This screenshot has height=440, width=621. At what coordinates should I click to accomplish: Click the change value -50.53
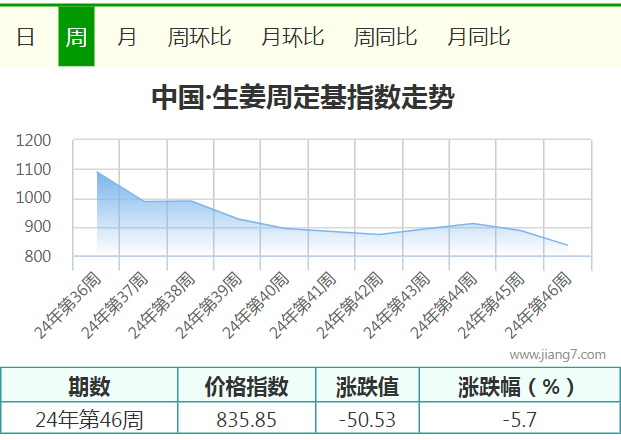click(x=367, y=419)
